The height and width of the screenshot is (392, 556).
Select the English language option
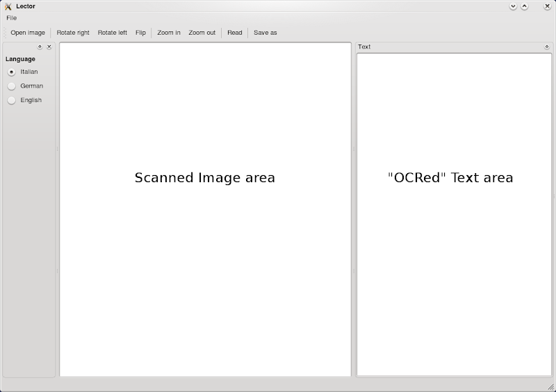[24, 100]
